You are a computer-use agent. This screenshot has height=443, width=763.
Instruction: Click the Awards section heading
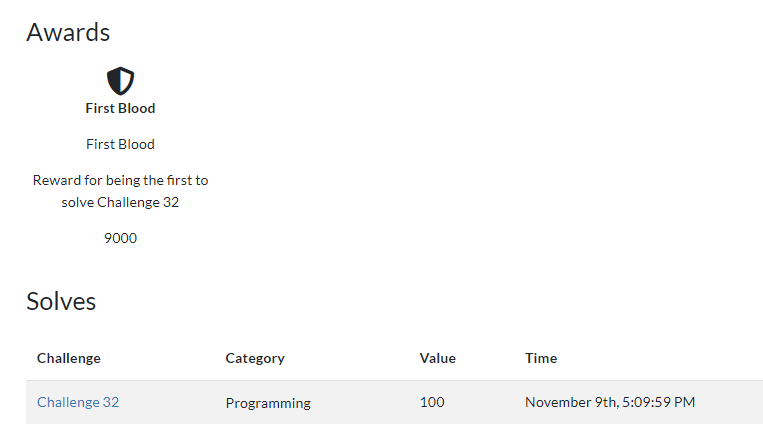[x=68, y=32]
